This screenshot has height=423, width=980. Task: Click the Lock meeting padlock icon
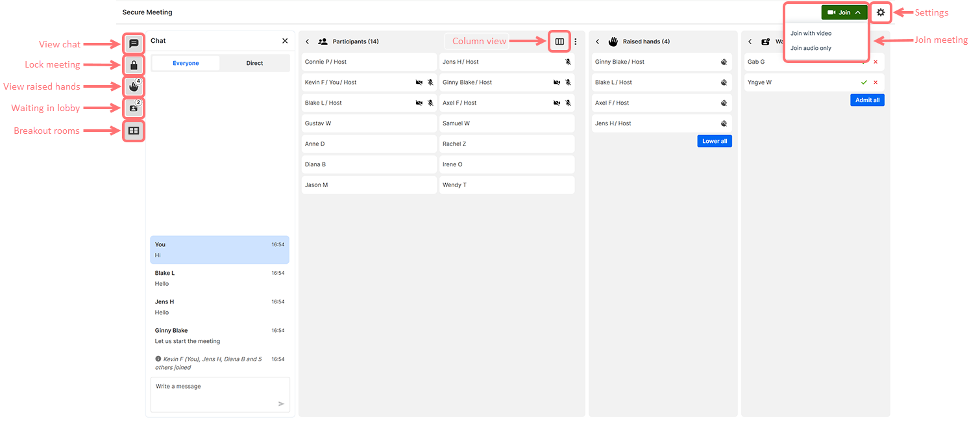[x=134, y=66]
